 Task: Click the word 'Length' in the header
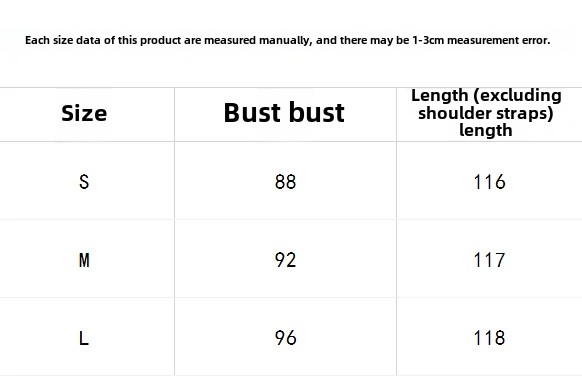(x=439, y=96)
